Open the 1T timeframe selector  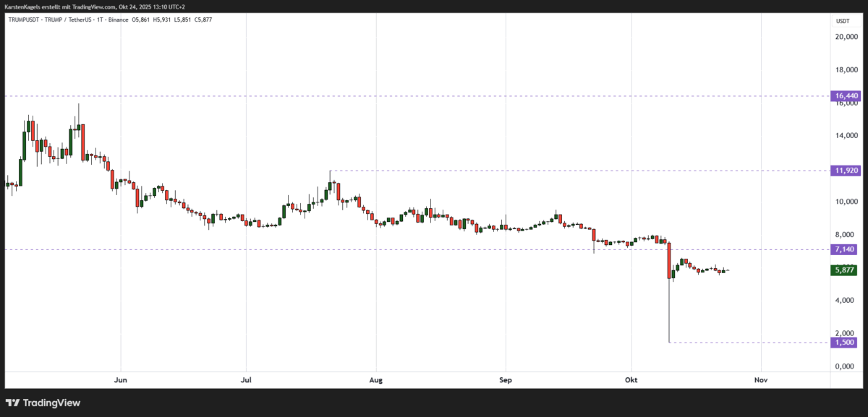(x=99, y=20)
